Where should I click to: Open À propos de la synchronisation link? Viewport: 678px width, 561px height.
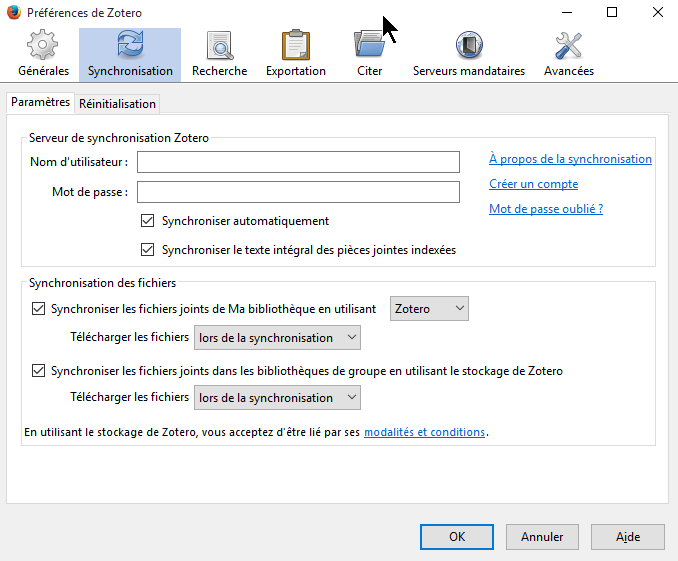click(x=570, y=159)
